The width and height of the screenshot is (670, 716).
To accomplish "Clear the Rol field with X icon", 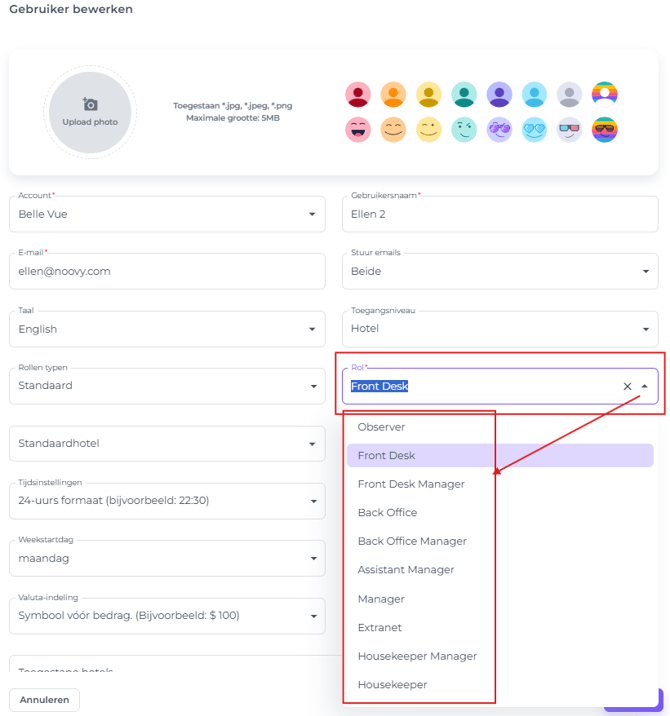I will [627, 386].
